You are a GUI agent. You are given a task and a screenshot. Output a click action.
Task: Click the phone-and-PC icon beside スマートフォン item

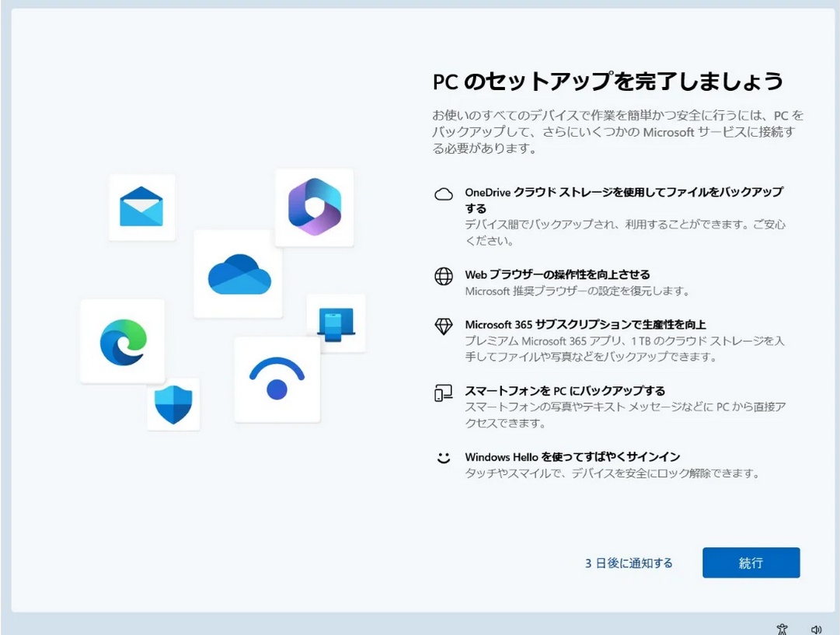click(444, 393)
